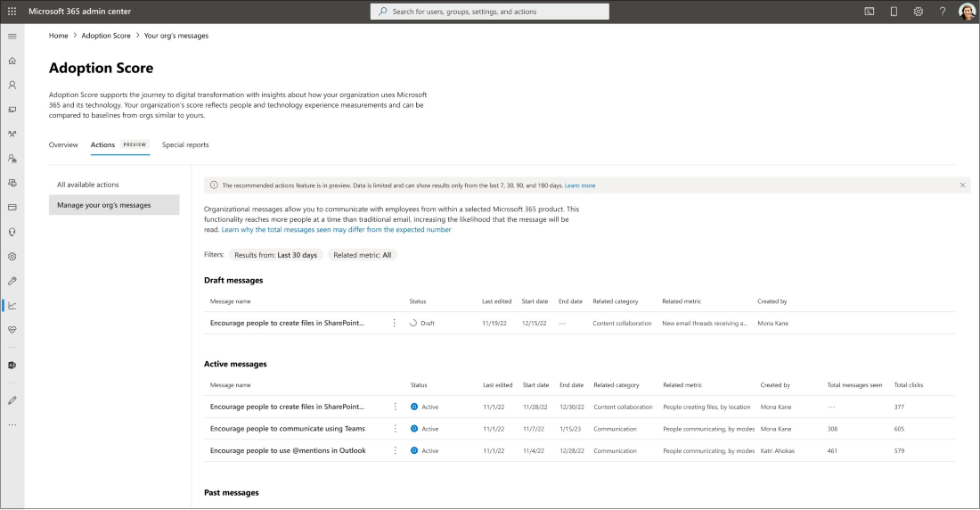The image size is (980, 510).
Task: Click Home breadcrumb link
Action: [58, 36]
